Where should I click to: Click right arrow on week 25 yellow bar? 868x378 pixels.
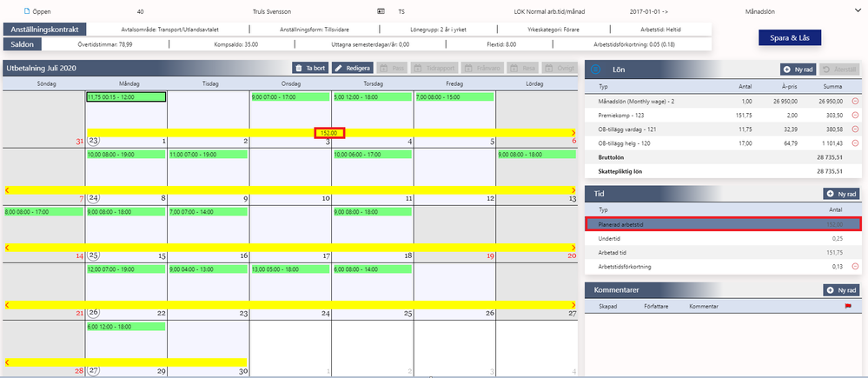tap(573, 248)
